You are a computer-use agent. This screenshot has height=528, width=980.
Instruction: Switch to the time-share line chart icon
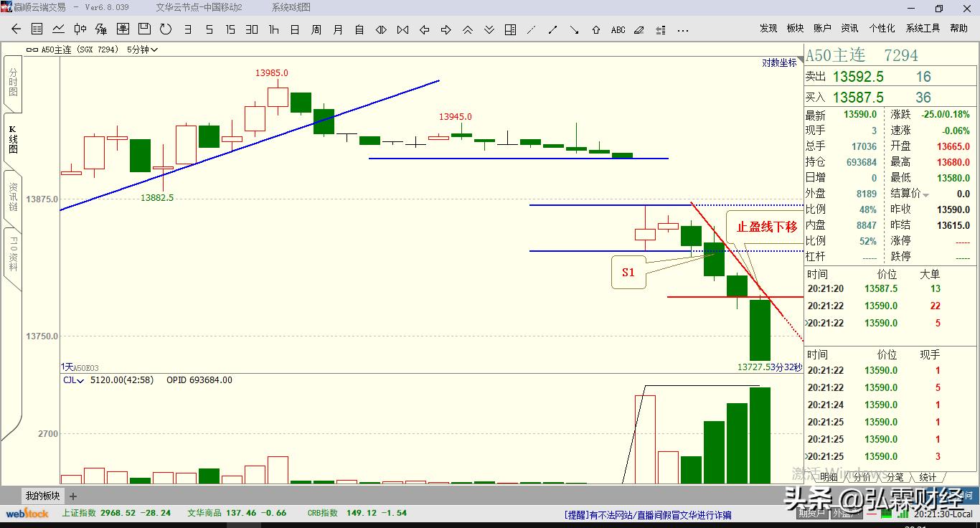(x=59, y=29)
